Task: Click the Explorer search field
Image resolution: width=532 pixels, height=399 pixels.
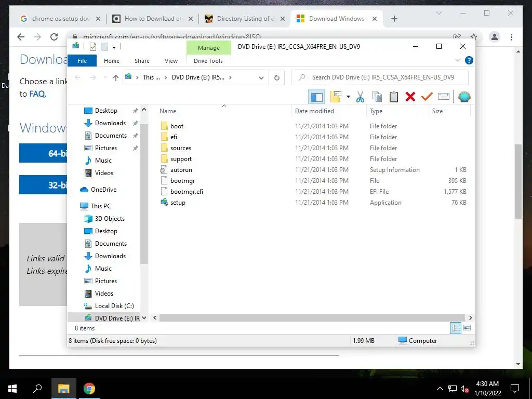Action: (x=380, y=77)
